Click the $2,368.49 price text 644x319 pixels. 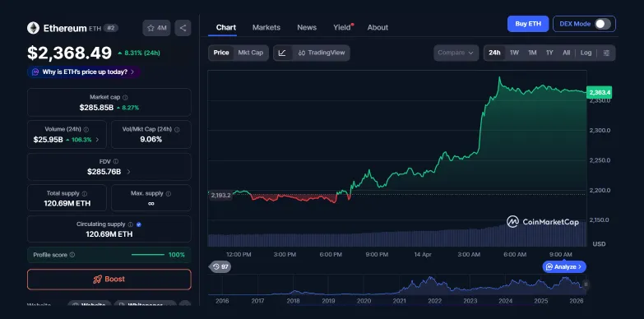click(69, 53)
